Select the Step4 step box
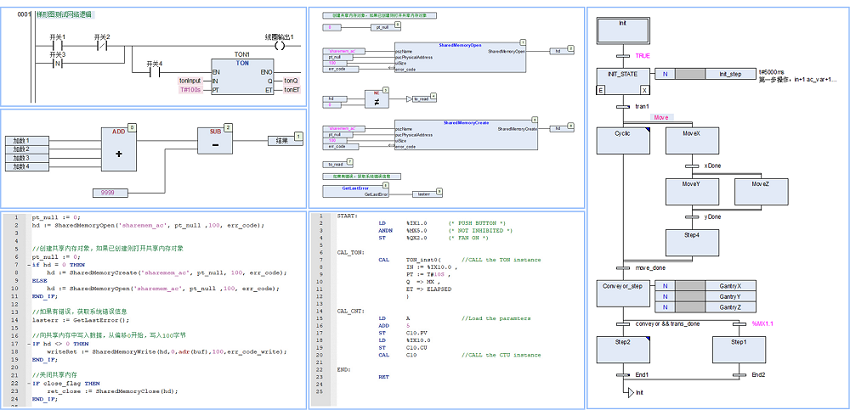850x410 pixels. (692, 242)
